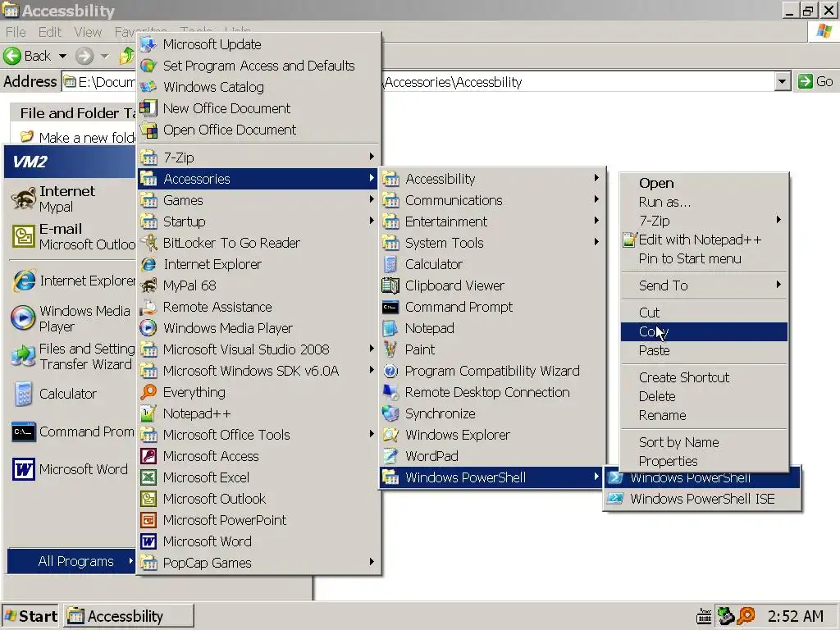
Task: Open Set Program Access and Defaults icon
Action: coord(148,66)
